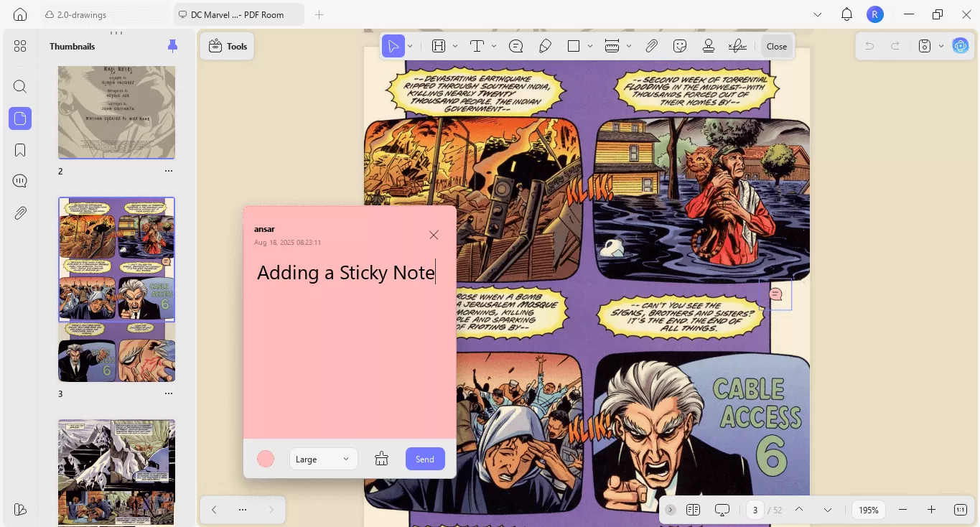Click the bottom sidebar panel icon
The width and height of the screenshot is (980, 527).
tap(20, 509)
